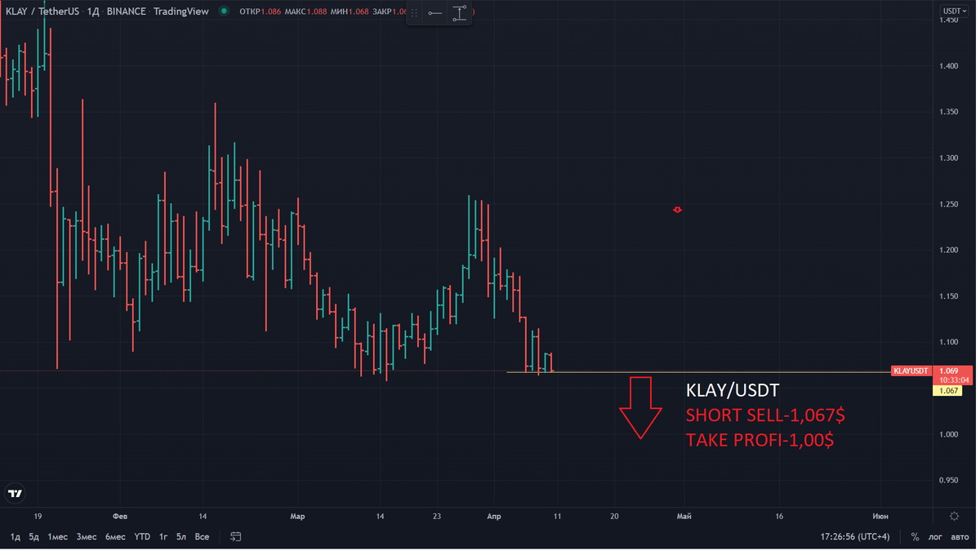
Task: Select the YTD time range
Action: [142, 537]
